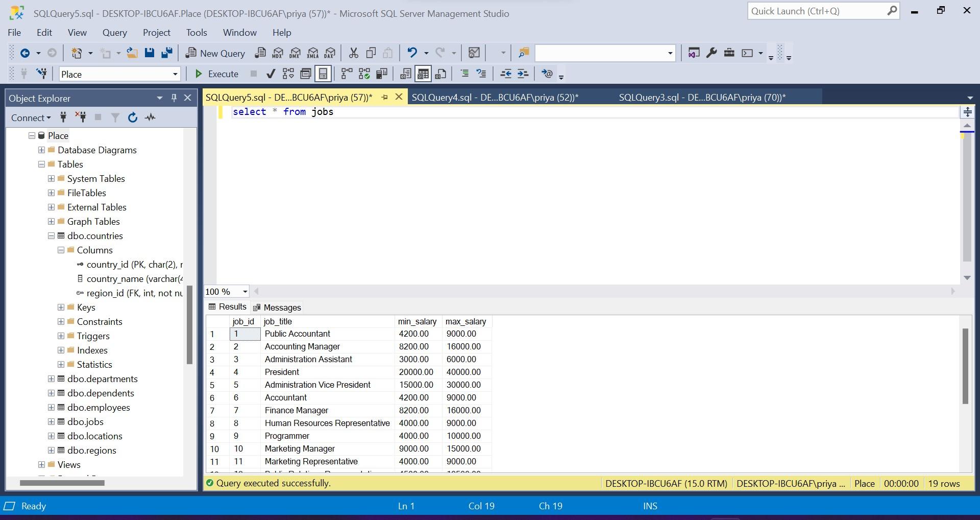This screenshot has width=980, height=520.
Task: Collapse the dbo.countries table node
Action: tap(51, 236)
